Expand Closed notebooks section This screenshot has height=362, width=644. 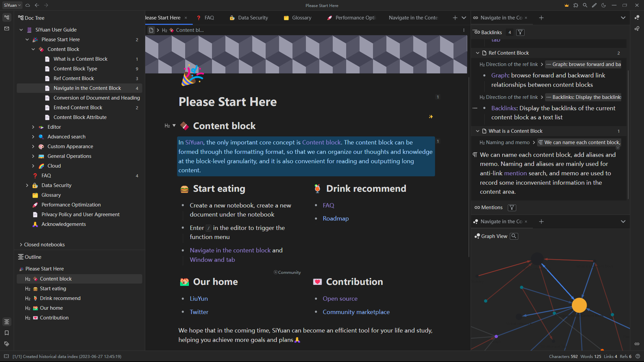click(x=21, y=245)
